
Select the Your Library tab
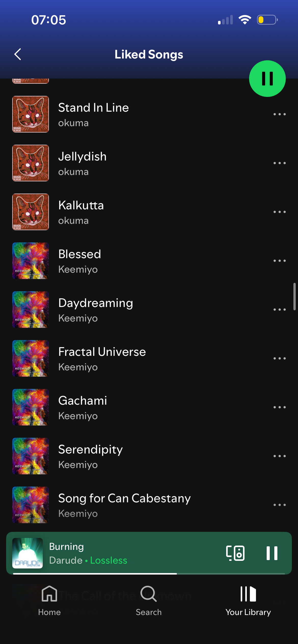[x=248, y=601]
